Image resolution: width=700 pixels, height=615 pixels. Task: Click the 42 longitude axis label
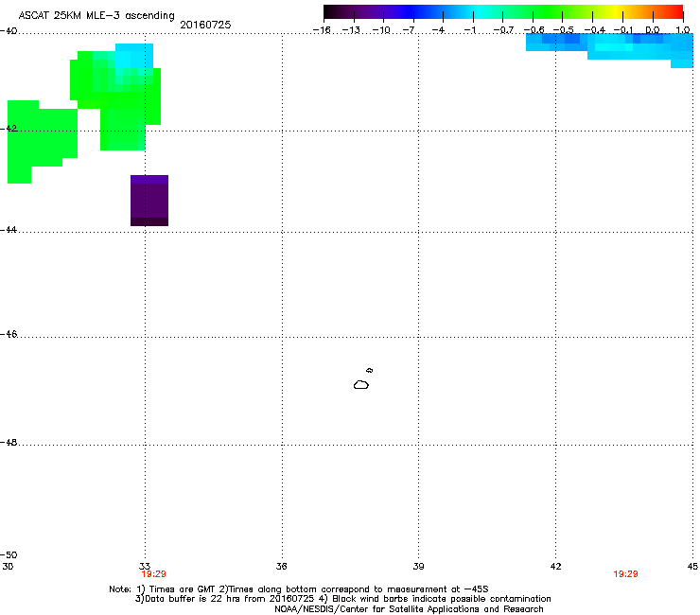(555, 567)
